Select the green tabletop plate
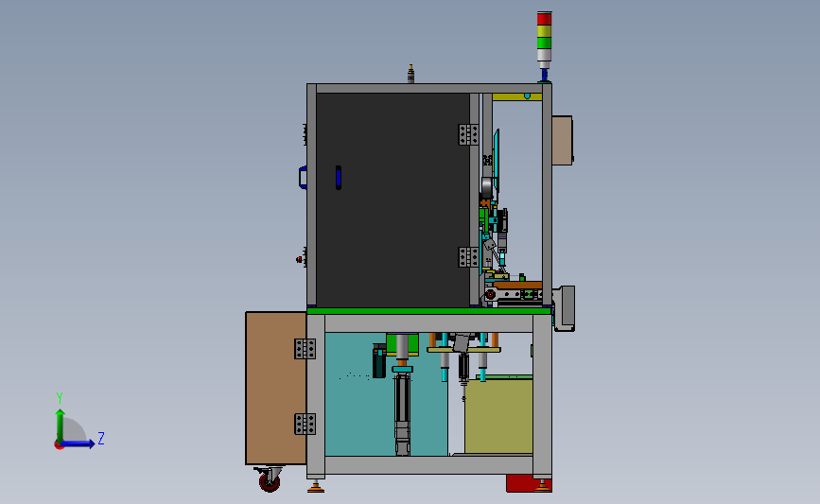 [x=428, y=311]
